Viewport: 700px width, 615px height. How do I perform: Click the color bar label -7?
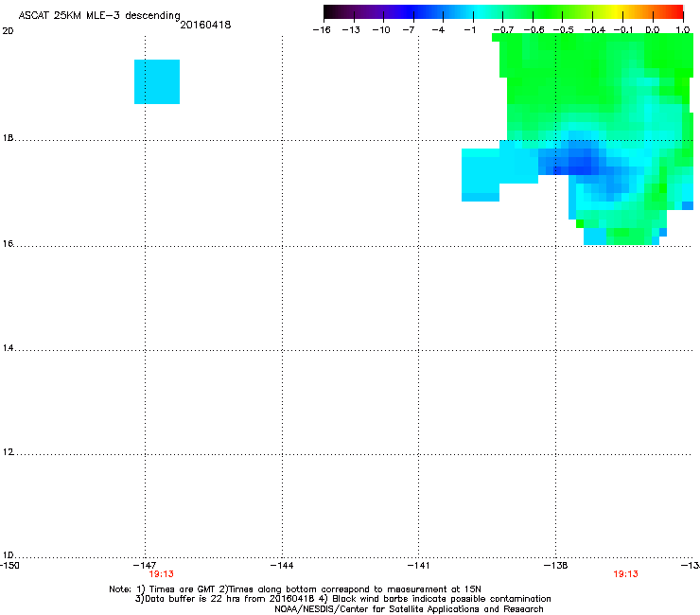pos(409,30)
